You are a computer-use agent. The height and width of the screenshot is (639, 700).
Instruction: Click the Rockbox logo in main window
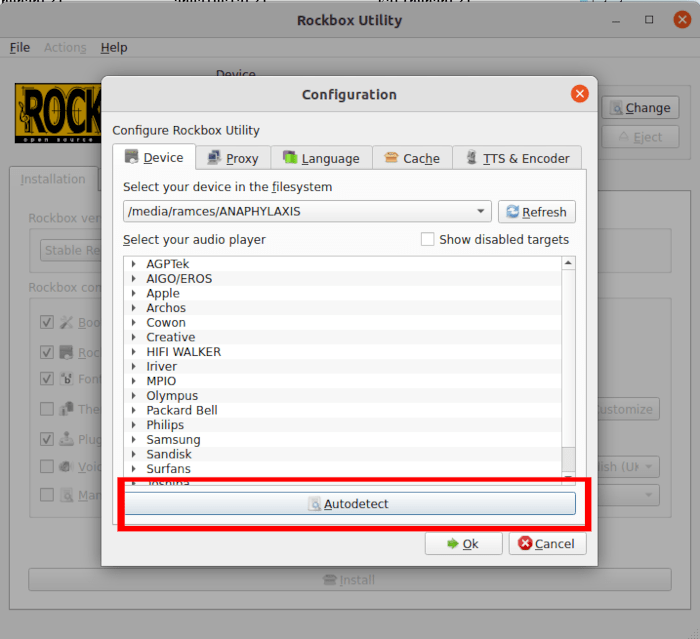click(58, 113)
